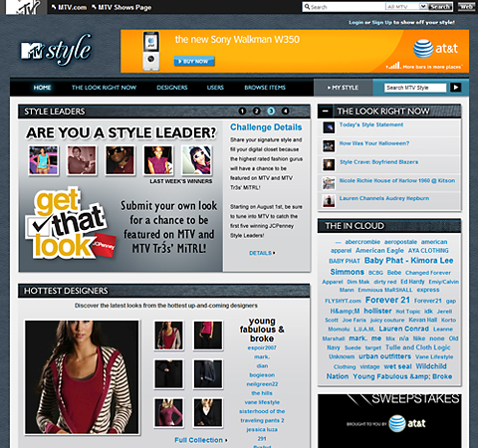The height and width of the screenshot is (448, 478).
Task: Click the MTV Style logo
Action: click(56, 50)
